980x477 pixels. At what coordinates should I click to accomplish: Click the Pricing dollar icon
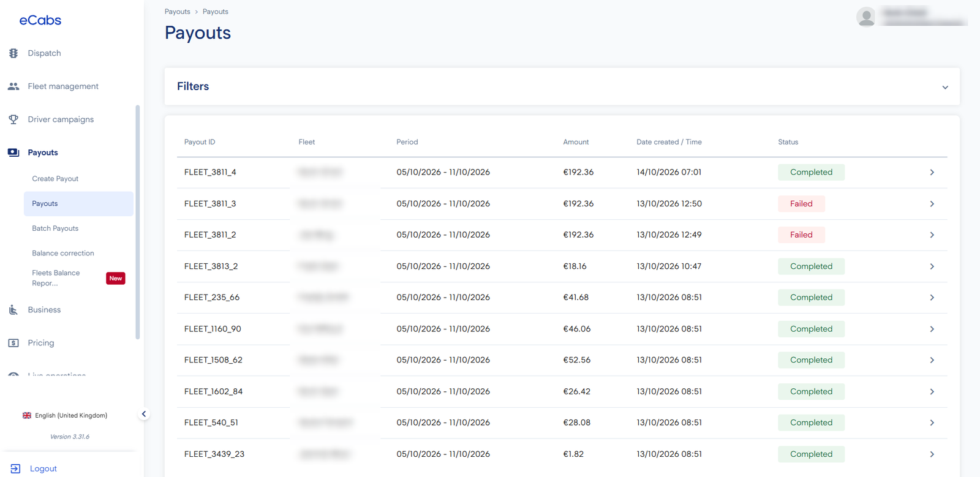click(13, 343)
